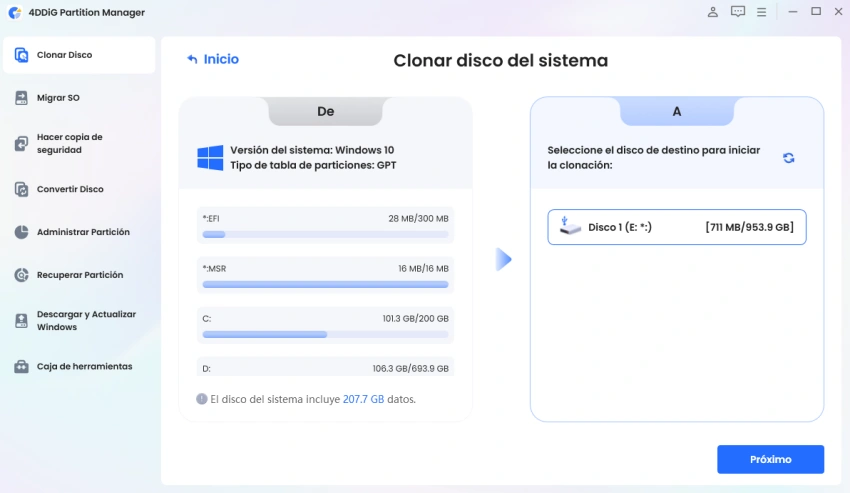Screen dimensions: 850x493
Task: Click the 207.7 GB data value
Action: [x=363, y=399]
